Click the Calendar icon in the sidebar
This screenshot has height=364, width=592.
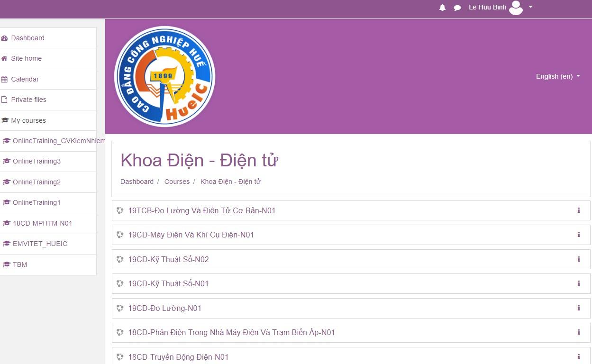(x=5, y=79)
